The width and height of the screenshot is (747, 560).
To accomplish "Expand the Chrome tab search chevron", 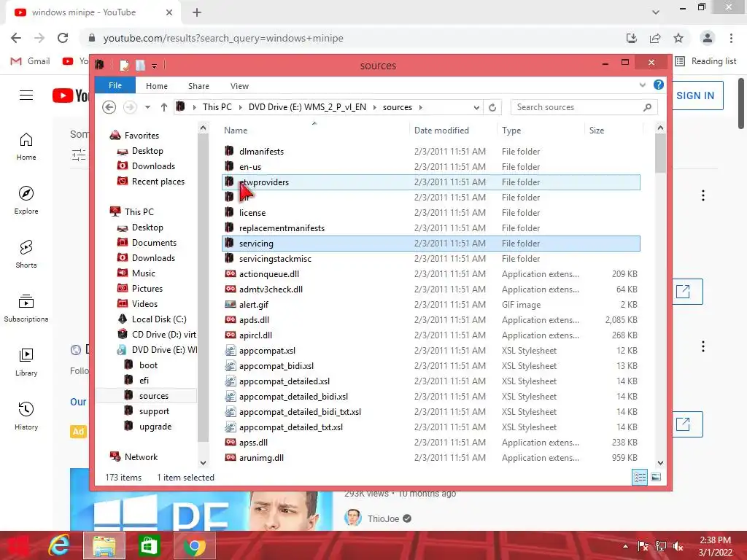I will tap(656, 12).
